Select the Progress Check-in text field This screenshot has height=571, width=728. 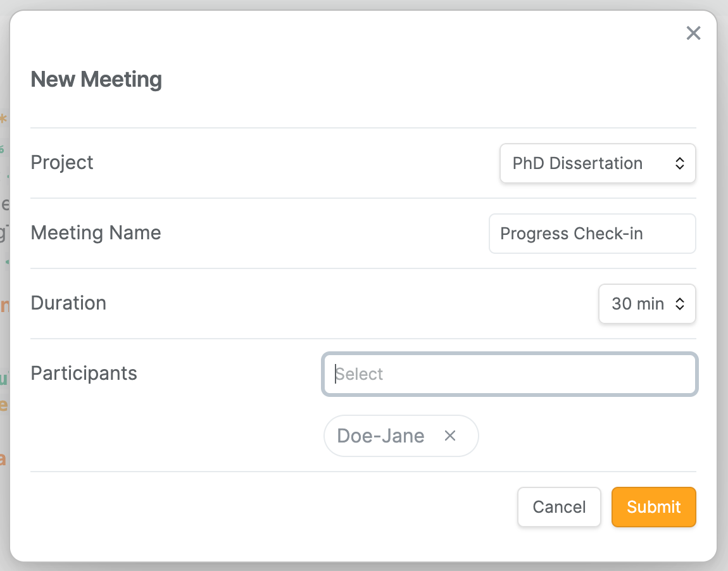[x=591, y=234]
